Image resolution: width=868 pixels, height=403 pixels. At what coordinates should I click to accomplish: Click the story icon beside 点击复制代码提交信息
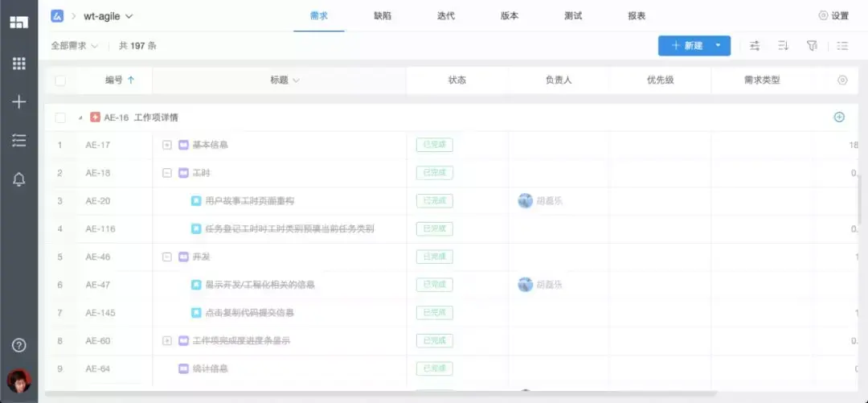(x=196, y=313)
